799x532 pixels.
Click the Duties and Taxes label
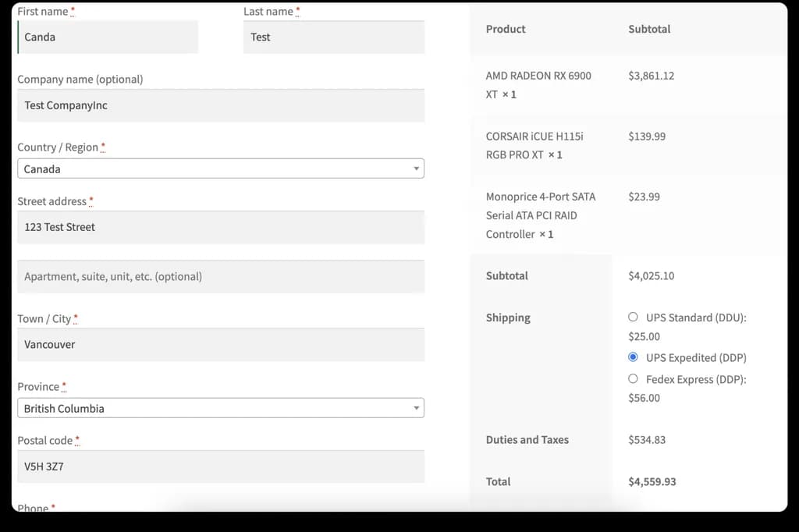click(x=527, y=440)
